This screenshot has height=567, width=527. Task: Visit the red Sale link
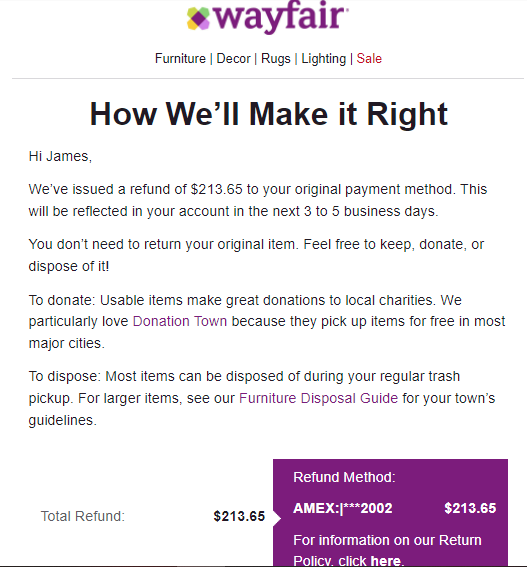point(369,59)
